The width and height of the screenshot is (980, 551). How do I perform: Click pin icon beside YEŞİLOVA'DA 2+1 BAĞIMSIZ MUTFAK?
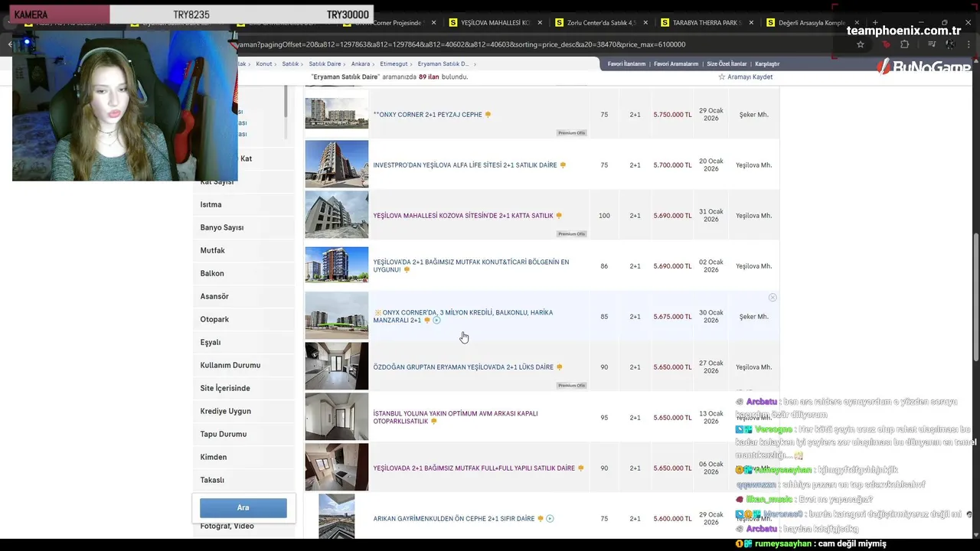(x=407, y=270)
